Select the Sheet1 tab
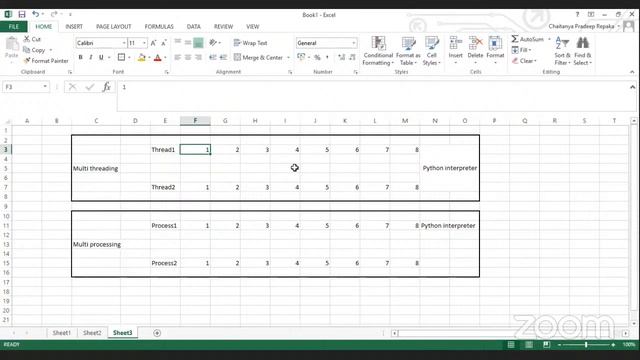 (62, 333)
